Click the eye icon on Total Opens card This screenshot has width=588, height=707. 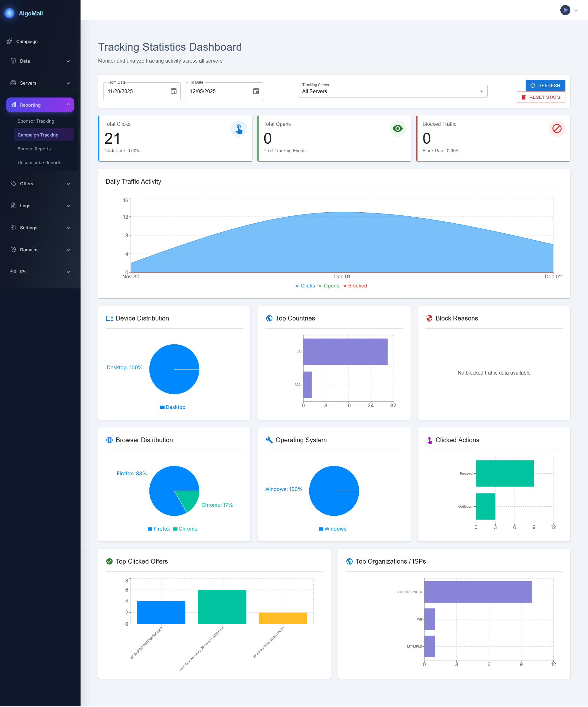[398, 129]
